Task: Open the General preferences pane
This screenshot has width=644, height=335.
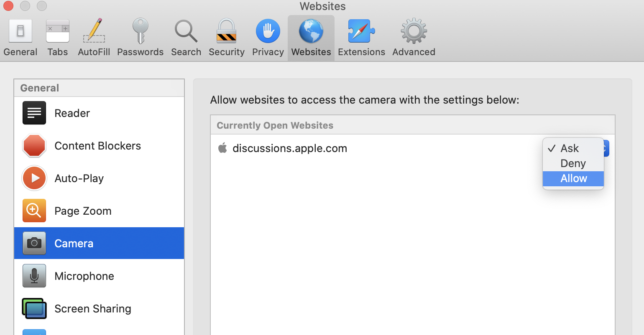Action: click(20, 38)
